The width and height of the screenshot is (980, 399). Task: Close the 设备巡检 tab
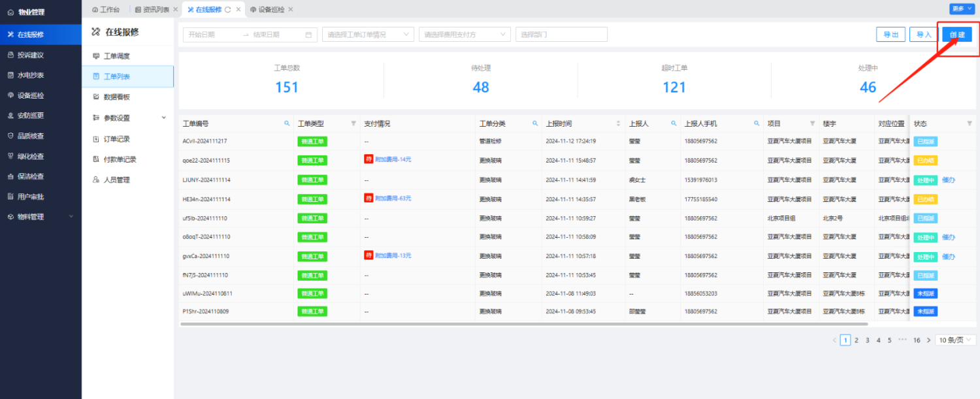pos(290,9)
